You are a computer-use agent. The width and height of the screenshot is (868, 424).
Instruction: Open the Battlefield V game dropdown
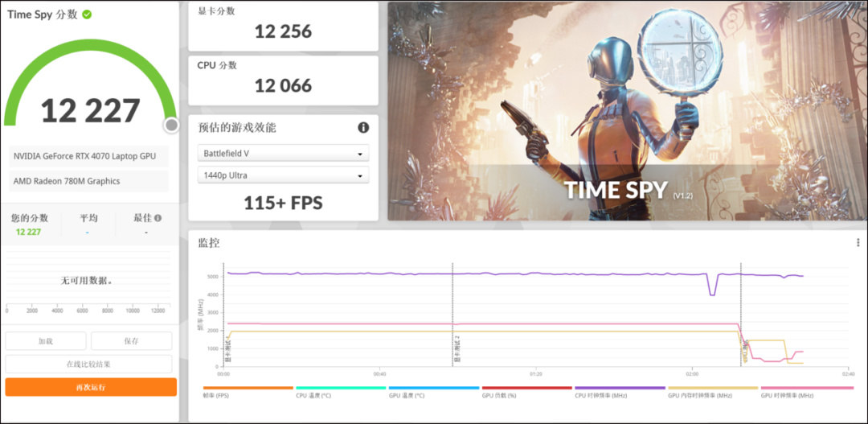(283, 153)
